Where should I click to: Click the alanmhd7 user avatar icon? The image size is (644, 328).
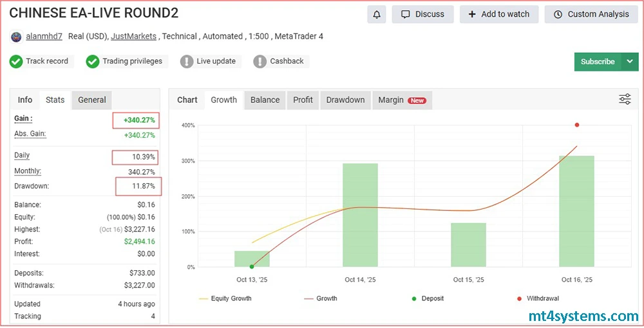point(16,37)
